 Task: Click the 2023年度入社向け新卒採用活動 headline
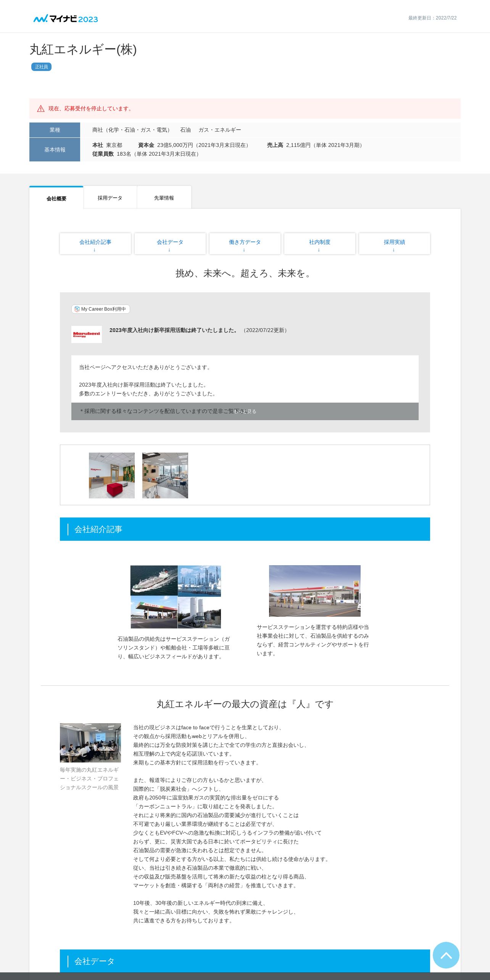point(173,330)
